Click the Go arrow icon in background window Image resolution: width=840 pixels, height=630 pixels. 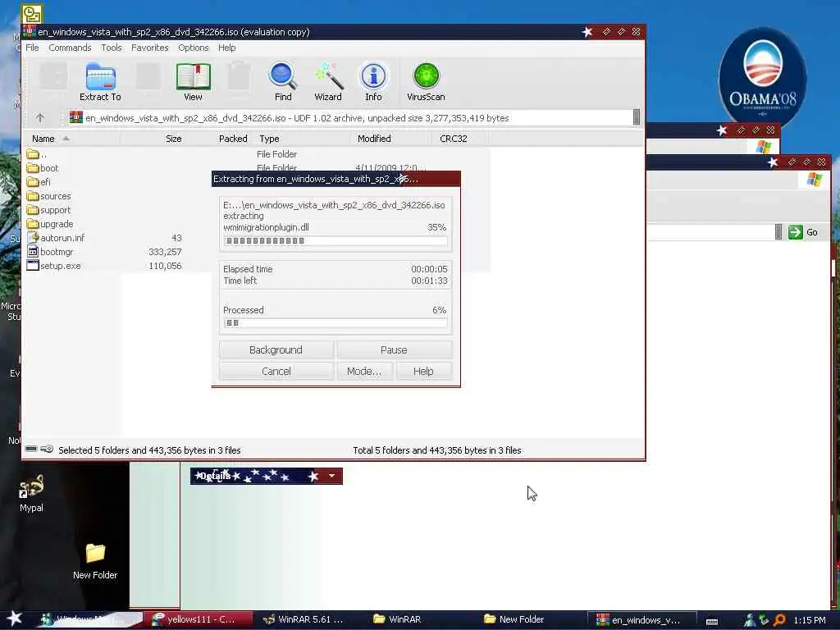click(796, 232)
